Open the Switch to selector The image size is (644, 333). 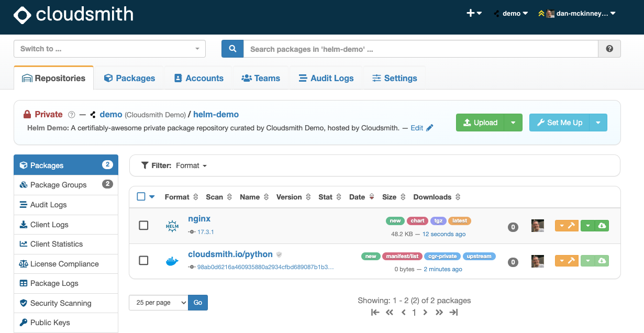click(109, 49)
